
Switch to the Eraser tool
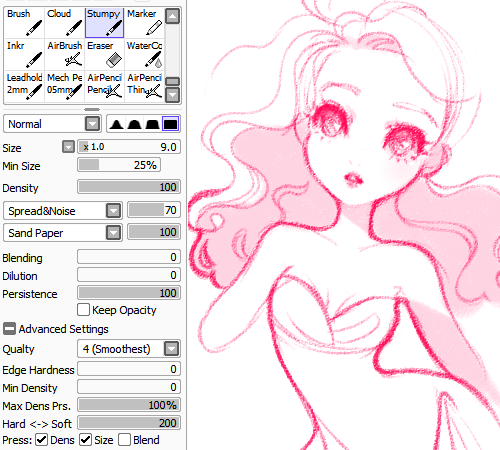tap(104, 55)
